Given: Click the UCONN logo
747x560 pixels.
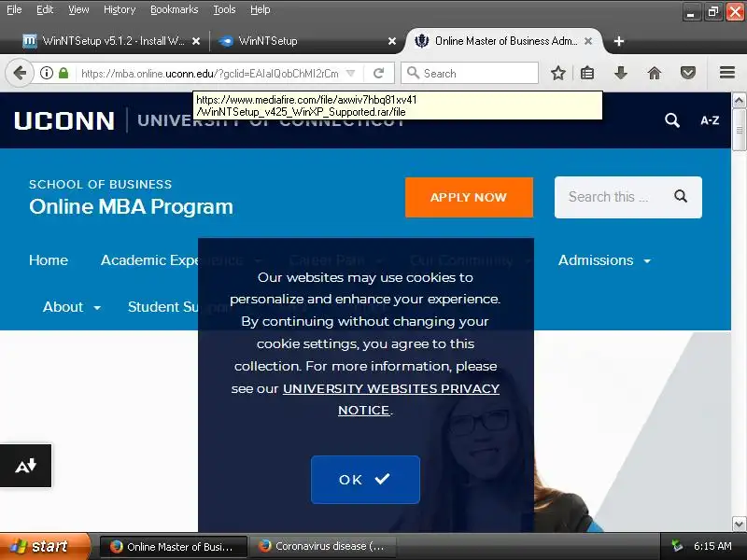Looking at the screenshot, I should [64, 120].
